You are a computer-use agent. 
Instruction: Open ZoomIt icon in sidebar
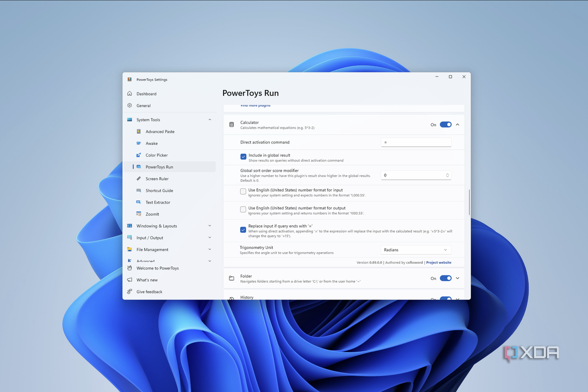point(139,214)
